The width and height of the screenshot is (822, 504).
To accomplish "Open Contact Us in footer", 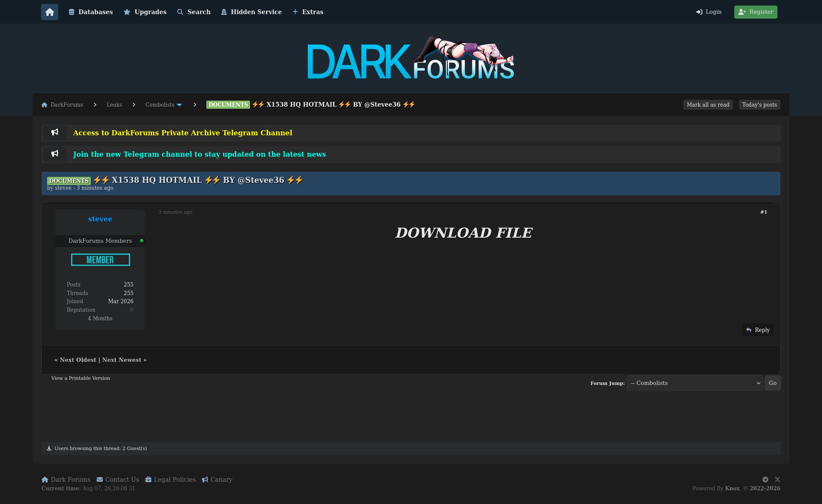I will [x=118, y=480].
